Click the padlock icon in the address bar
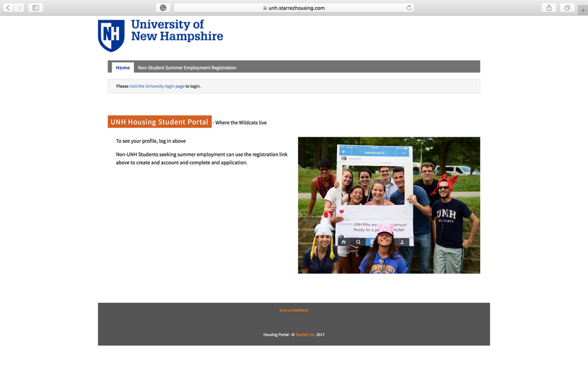This screenshot has width=588, height=367. click(265, 8)
